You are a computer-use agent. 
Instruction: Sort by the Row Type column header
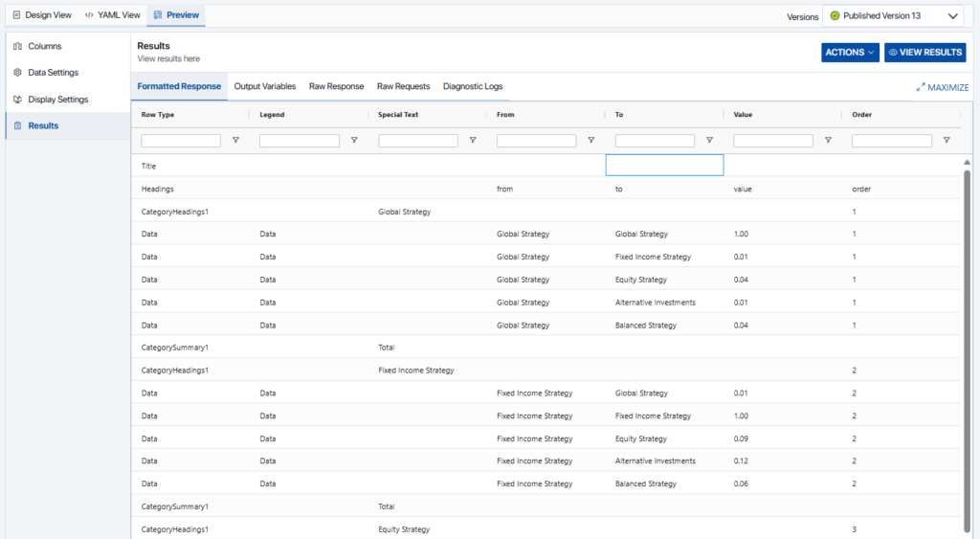[158, 115]
